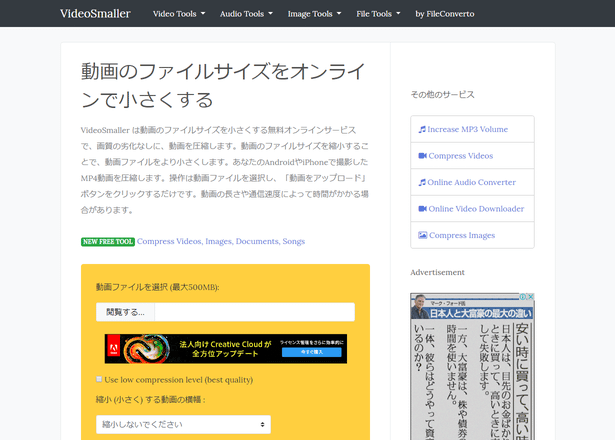Click the Adobe logo in the banner ad
615x440 pixels.
(x=114, y=347)
